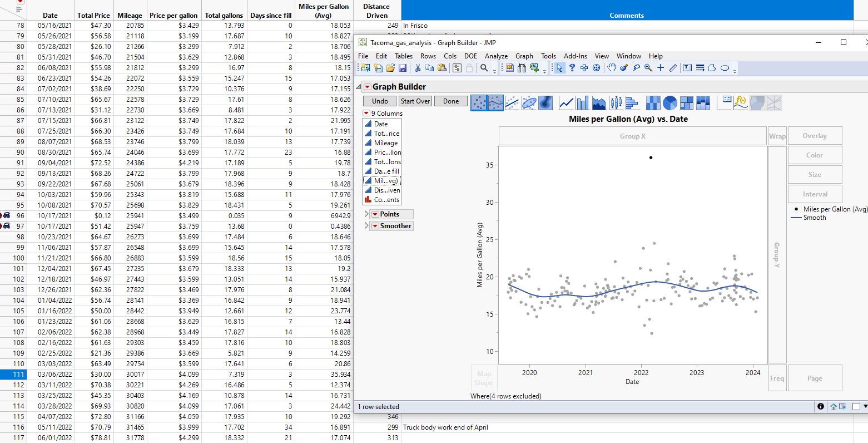This screenshot has height=443, width=868.
Task: Click the Copy icon in the toolbar
Action: pos(430,68)
